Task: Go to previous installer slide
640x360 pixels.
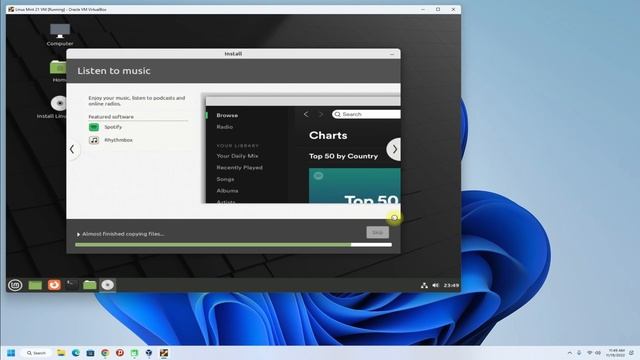Action: 72,149
